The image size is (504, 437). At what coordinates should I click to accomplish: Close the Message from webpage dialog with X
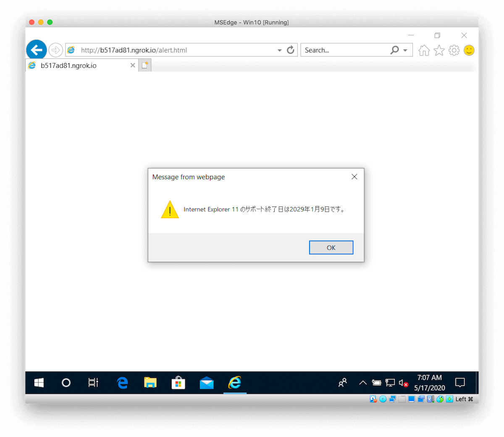354,177
